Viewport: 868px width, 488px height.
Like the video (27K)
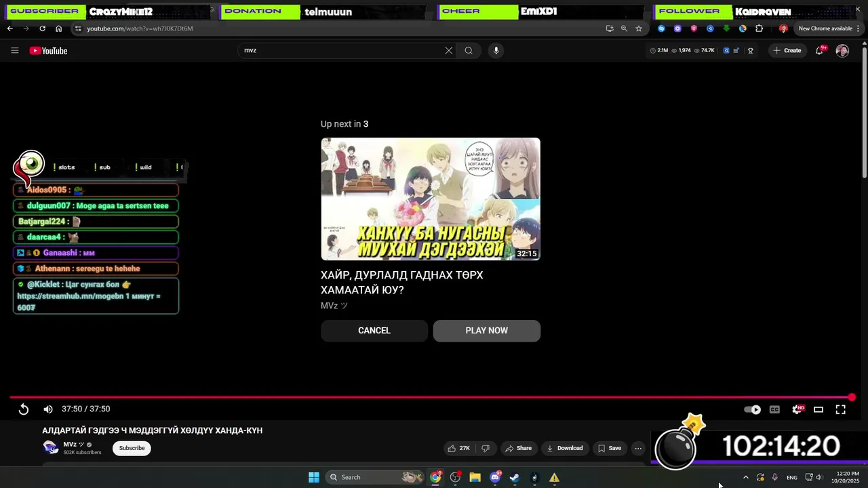(459, 448)
